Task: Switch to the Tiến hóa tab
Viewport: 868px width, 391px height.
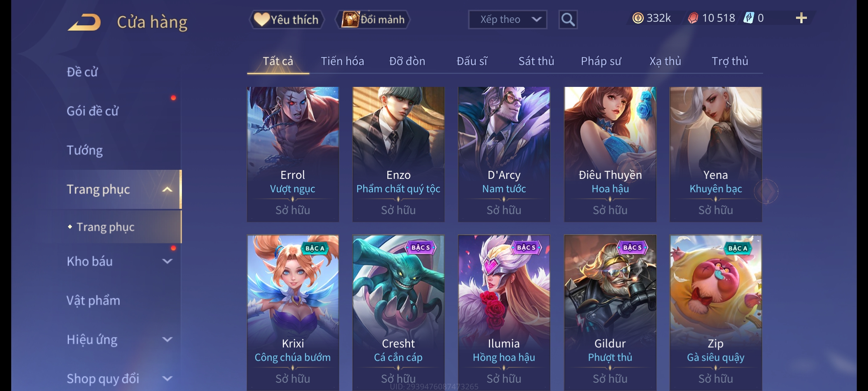Action: click(342, 61)
